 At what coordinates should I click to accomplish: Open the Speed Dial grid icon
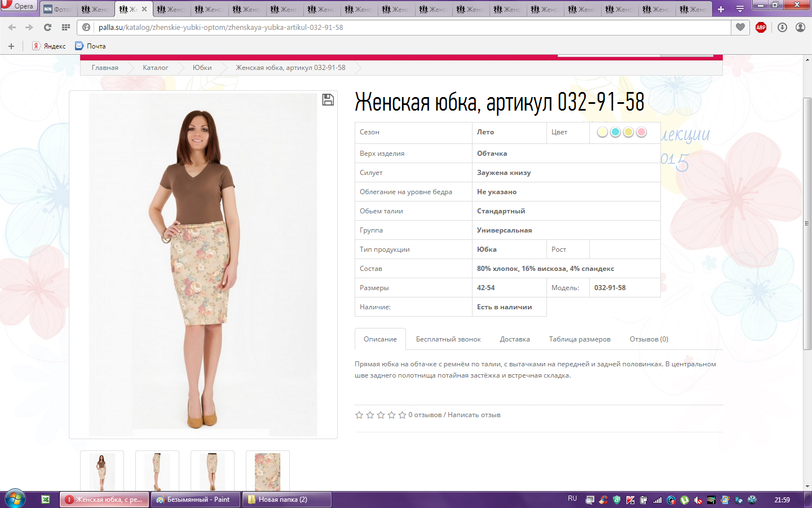point(65,27)
